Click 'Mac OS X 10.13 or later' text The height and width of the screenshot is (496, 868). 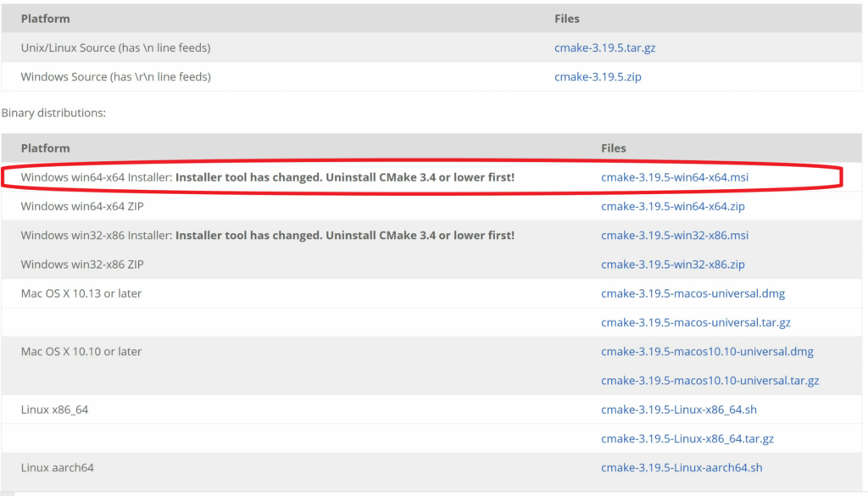[81, 293]
